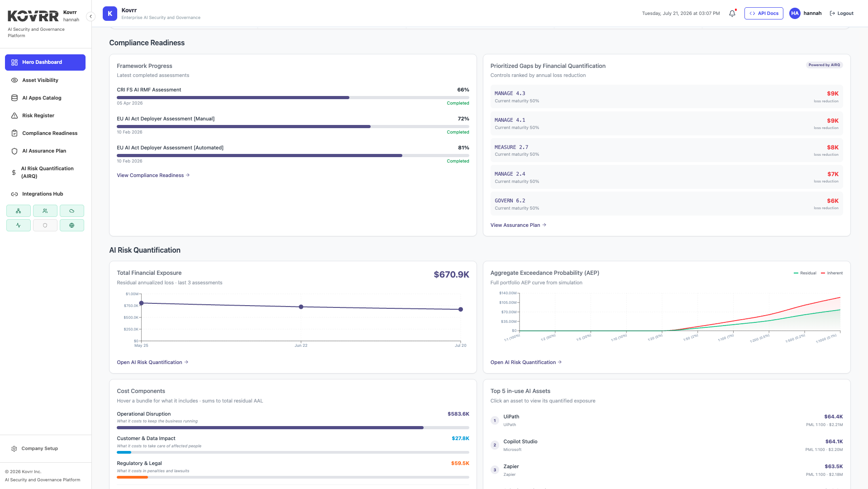Follow View Compliance Readiness link
The image size is (868, 489).
coord(153,175)
